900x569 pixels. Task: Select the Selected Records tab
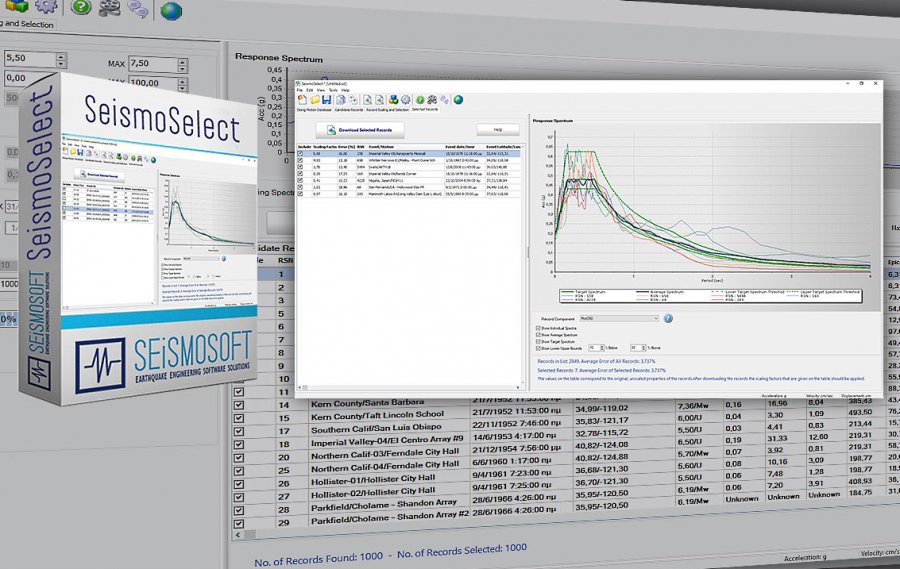[425, 109]
